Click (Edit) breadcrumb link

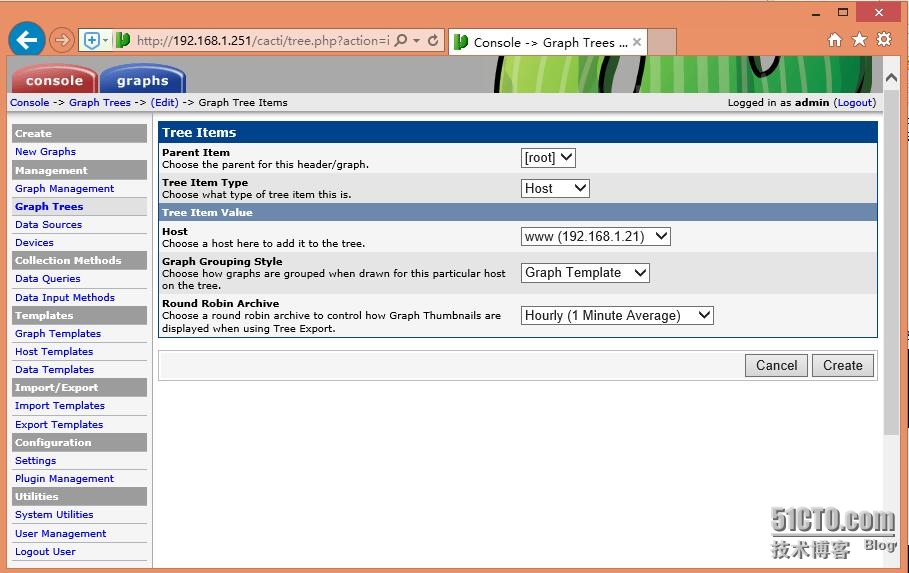click(x=165, y=103)
